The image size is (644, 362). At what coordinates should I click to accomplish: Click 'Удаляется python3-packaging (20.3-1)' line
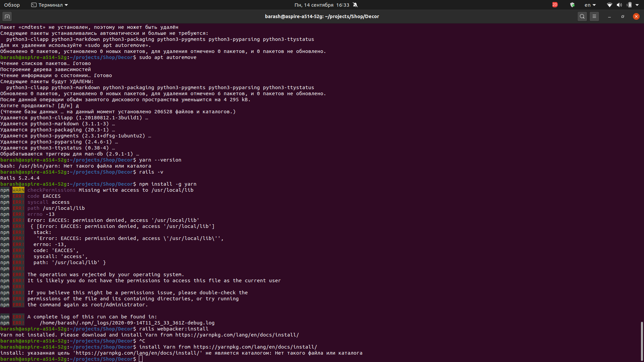(58, 130)
